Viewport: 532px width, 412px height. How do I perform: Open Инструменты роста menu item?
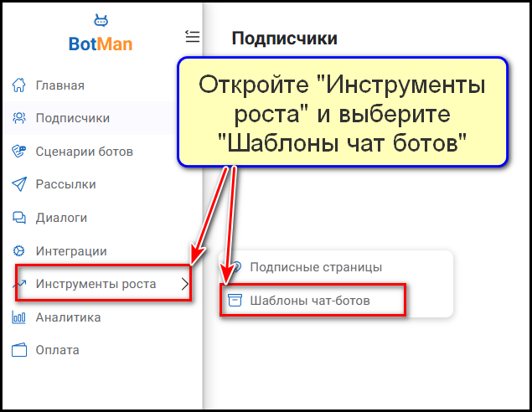click(96, 284)
